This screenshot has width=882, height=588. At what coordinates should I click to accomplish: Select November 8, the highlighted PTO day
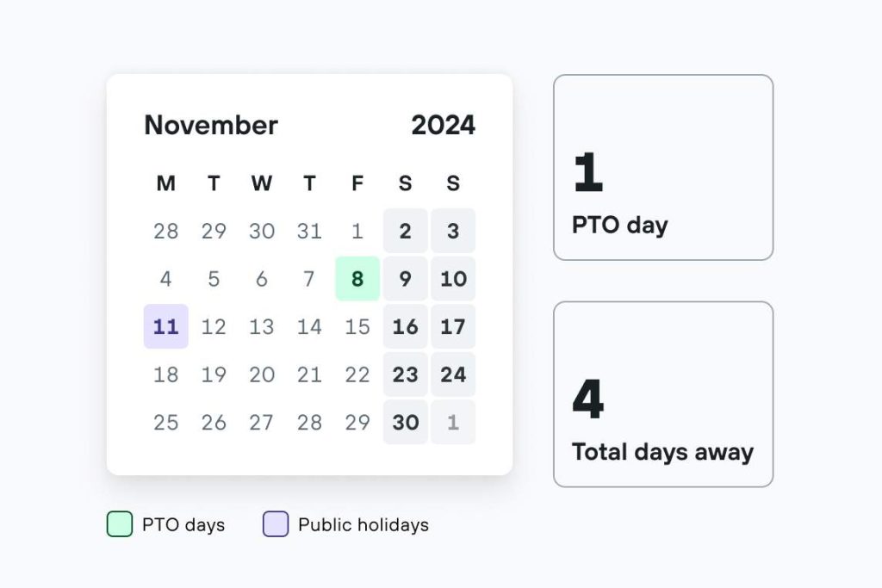[357, 279]
